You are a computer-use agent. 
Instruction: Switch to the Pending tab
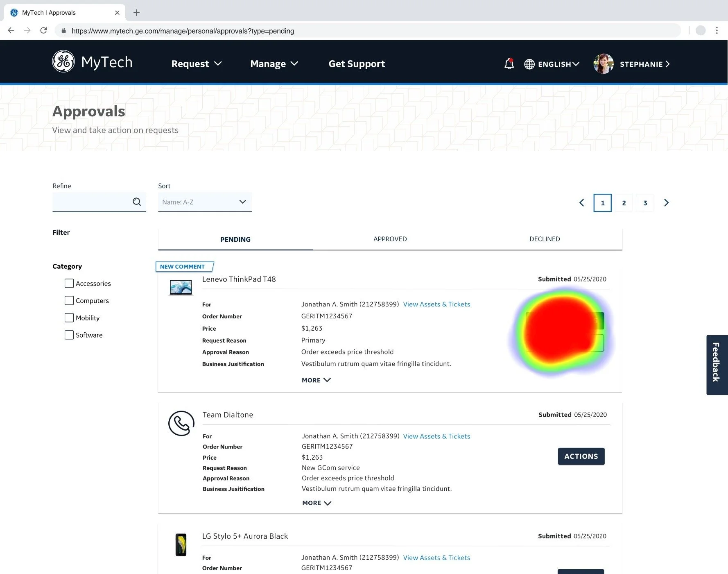coord(235,239)
